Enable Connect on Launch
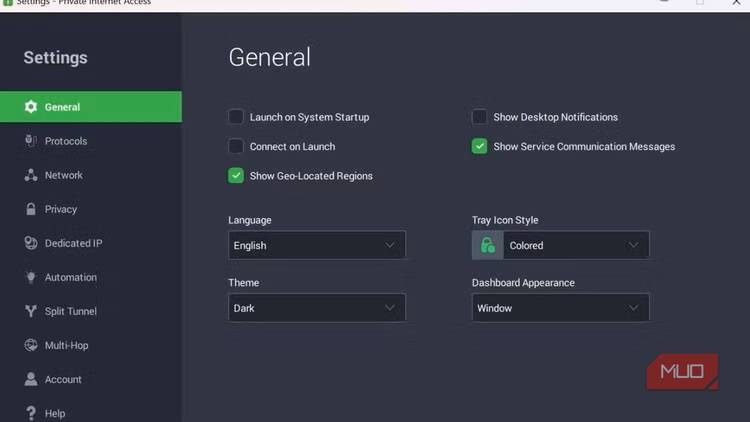Screen dimensions: 750x422 (x=235, y=146)
